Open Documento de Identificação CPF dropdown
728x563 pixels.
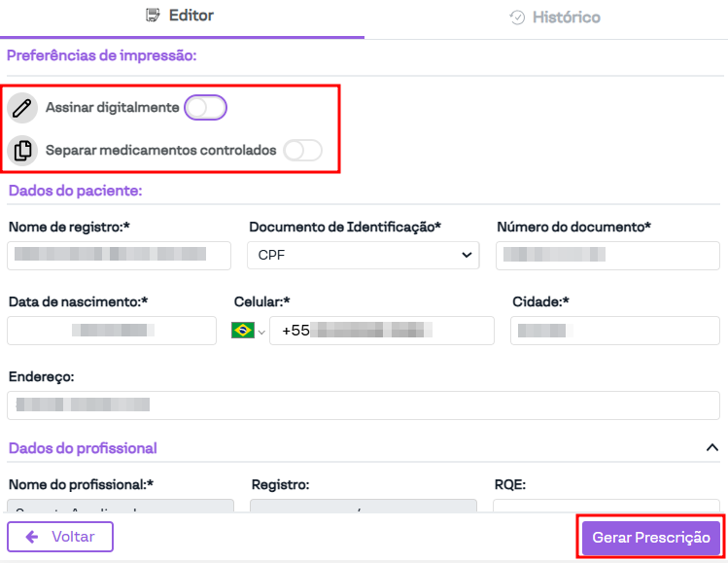364,255
